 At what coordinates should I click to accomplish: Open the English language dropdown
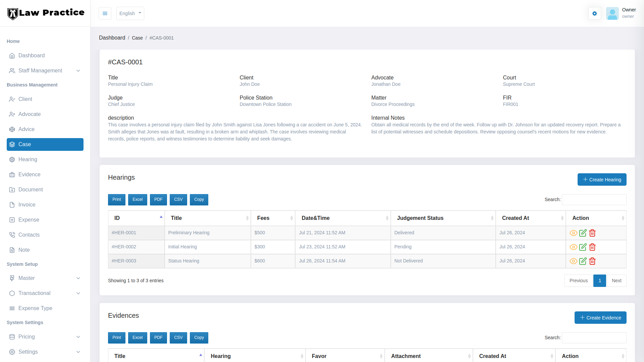[130, 13]
